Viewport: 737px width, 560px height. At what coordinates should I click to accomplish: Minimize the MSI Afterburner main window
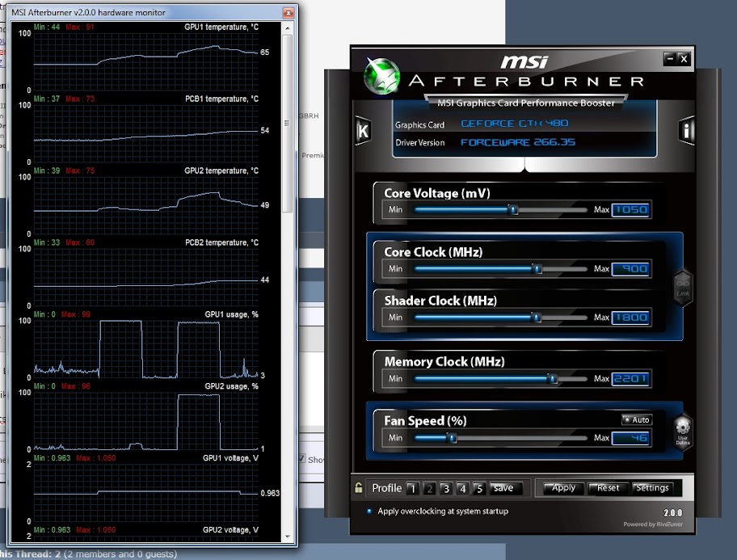(670, 59)
